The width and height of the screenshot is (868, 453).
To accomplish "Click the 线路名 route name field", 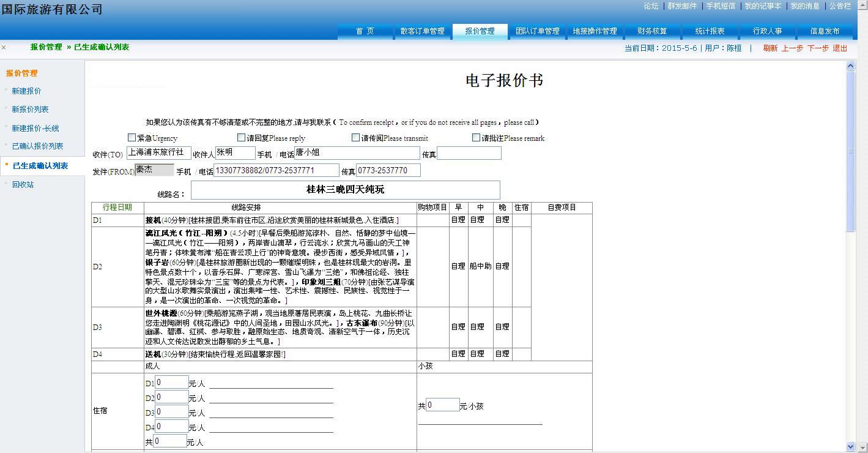I will (x=345, y=190).
